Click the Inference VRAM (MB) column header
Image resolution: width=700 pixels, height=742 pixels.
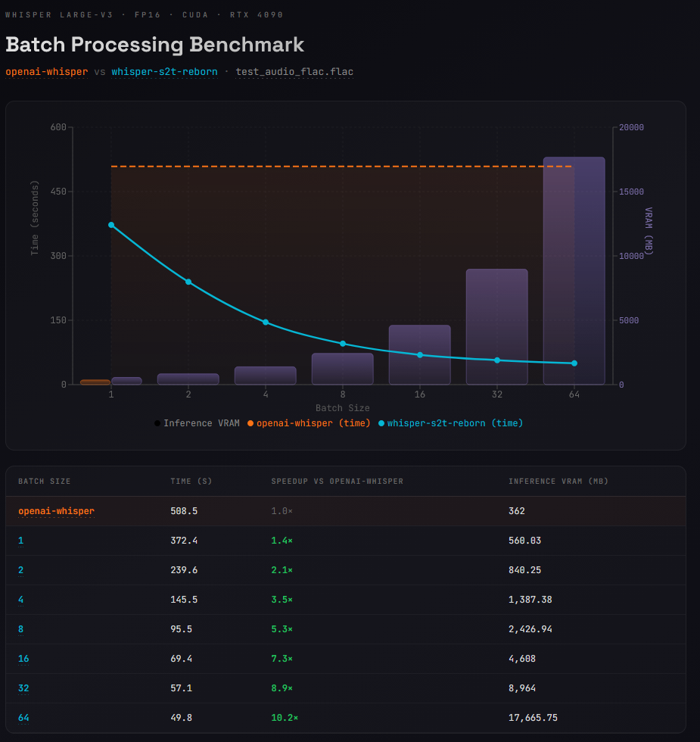click(x=558, y=482)
